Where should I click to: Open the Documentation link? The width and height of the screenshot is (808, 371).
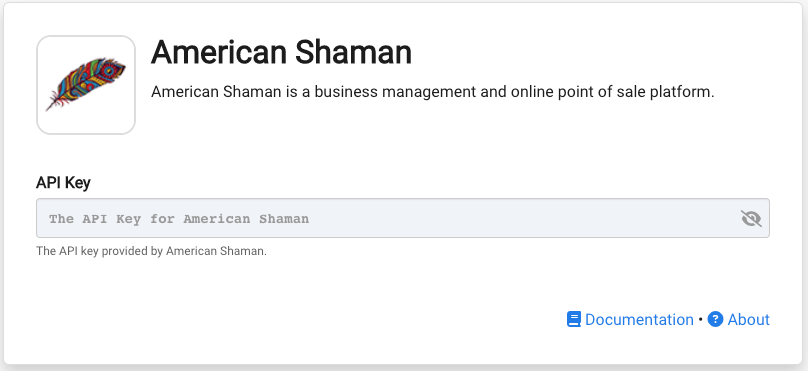point(639,319)
